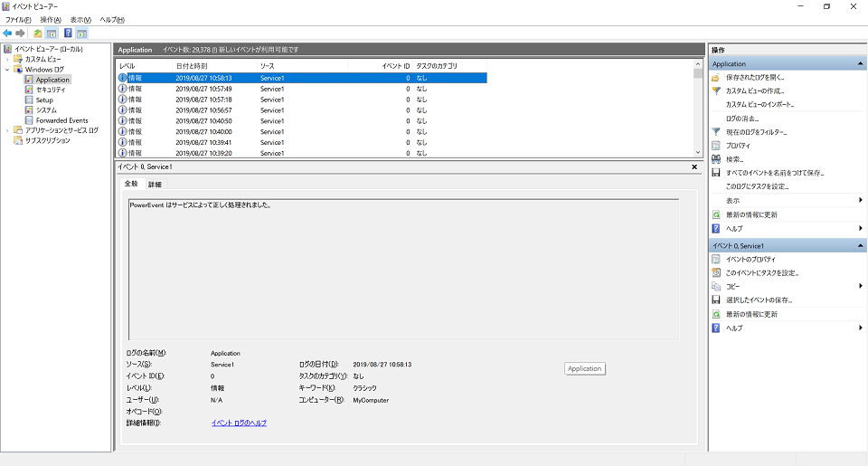Sort by the レベル column header
The height and width of the screenshot is (466, 868).
(144, 66)
